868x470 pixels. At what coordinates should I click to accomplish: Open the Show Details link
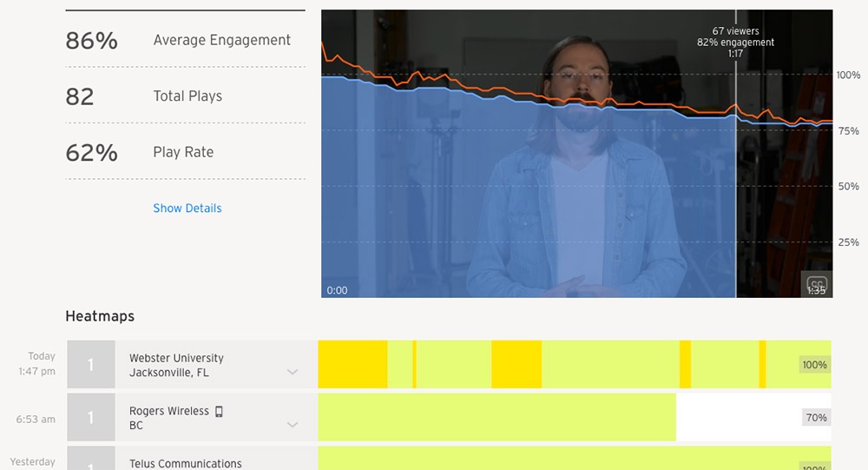[187, 209]
